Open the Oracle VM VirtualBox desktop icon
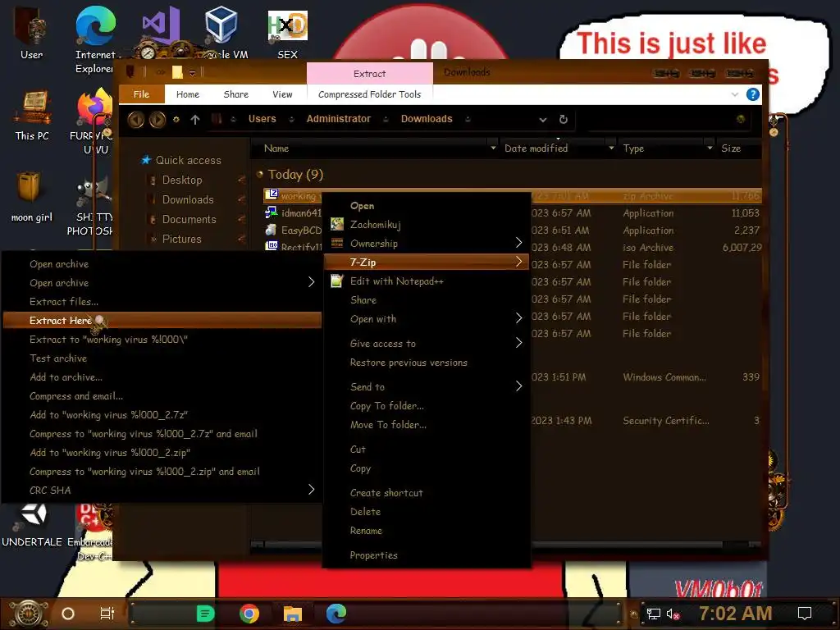This screenshot has width=840, height=630. click(221, 32)
